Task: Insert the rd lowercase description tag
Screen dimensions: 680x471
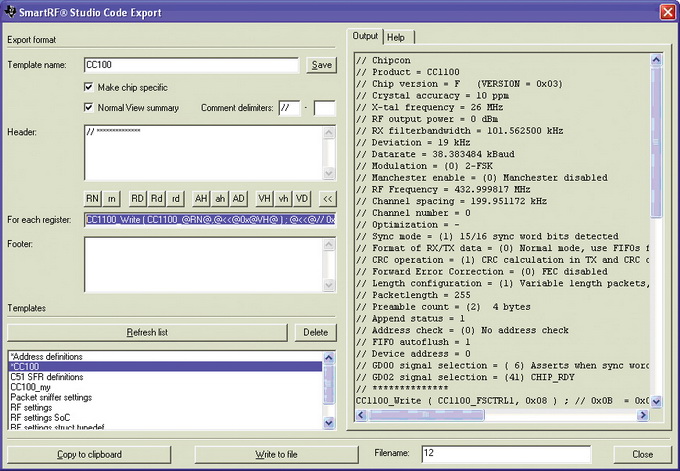Action: point(176,199)
